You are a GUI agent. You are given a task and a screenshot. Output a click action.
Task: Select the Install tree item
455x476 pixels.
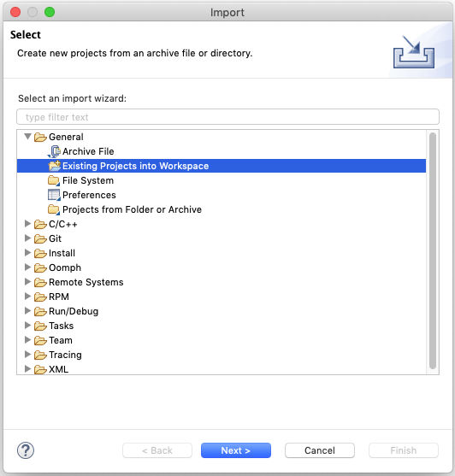(x=62, y=253)
